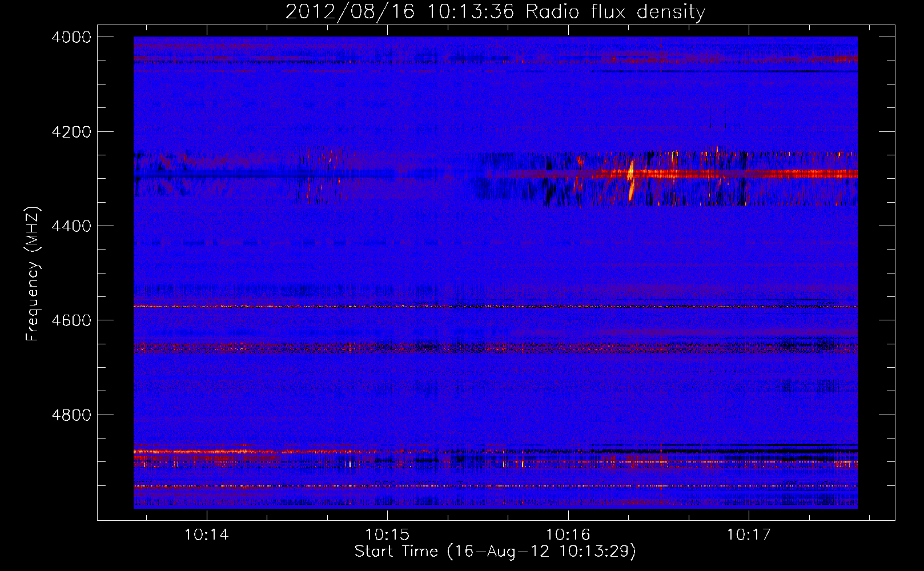This screenshot has width=924, height=571.
Task: Click the 10:17 time axis label
Action: pyautogui.click(x=748, y=535)
